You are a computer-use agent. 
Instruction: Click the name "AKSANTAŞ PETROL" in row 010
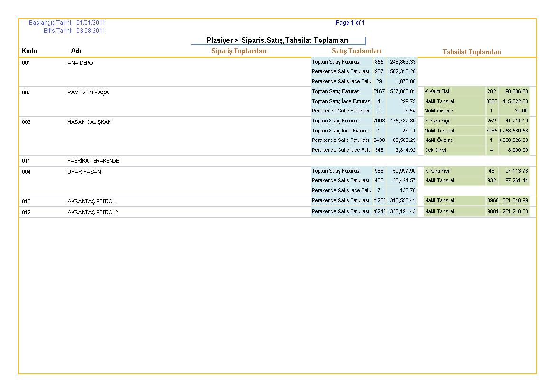click(91, 201)
